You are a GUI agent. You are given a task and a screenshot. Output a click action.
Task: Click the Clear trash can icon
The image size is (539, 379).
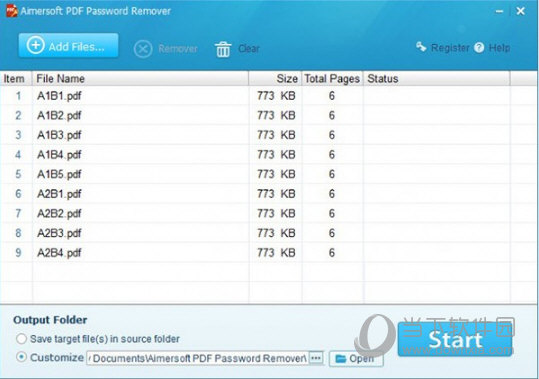(x=223, y=49)
